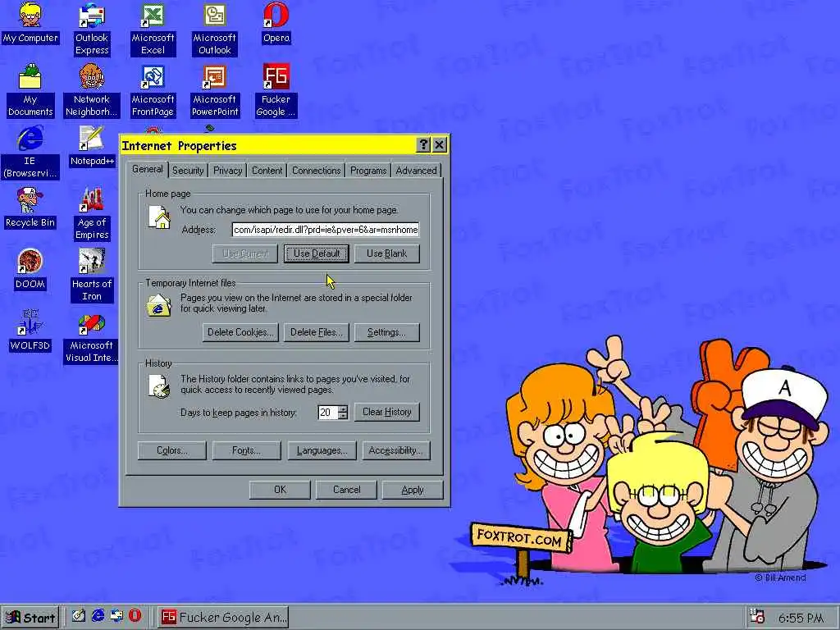The width and height of the screenshot is (840, 630).
Task: Click the system clock showing 6:55 PM
Action: (x=801, y=618)
